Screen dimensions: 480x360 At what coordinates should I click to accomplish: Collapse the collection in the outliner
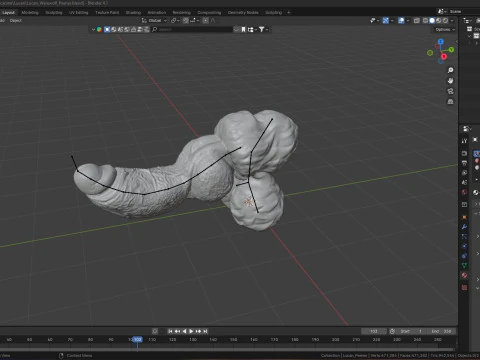(x=469, y=36)
